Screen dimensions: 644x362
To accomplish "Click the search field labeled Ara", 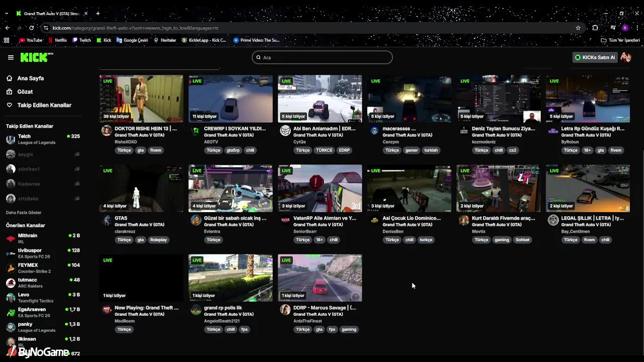I will 322,57.
